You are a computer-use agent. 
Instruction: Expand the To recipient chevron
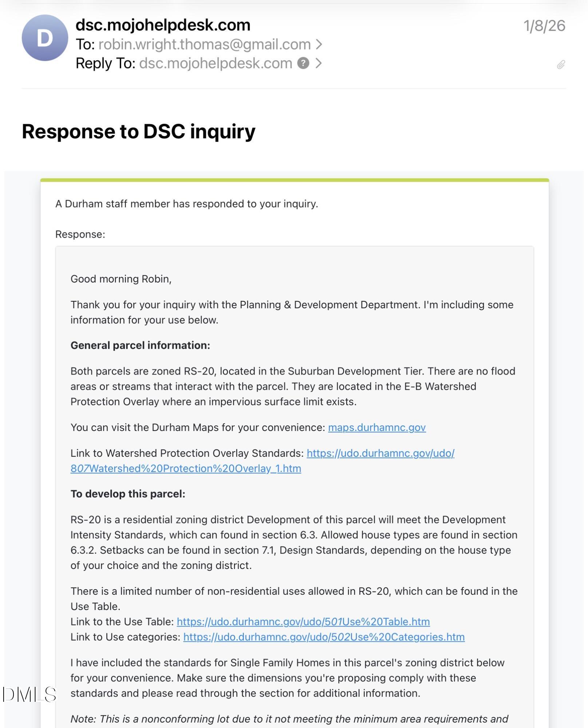click(x=319, y=44)
